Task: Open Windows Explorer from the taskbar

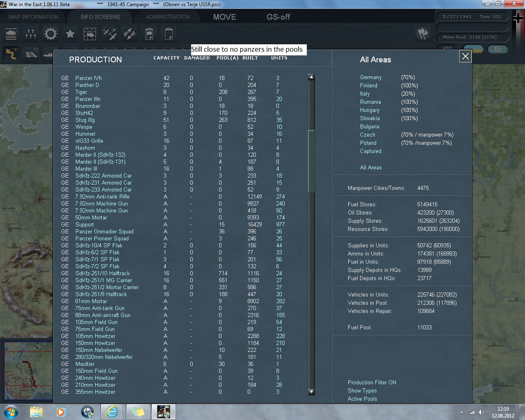Action: click(x=37, y=412)
